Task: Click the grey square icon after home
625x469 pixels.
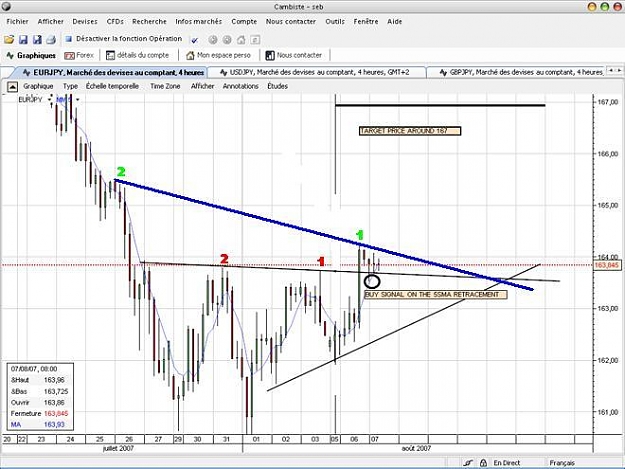Action: [x=256, y=39]
